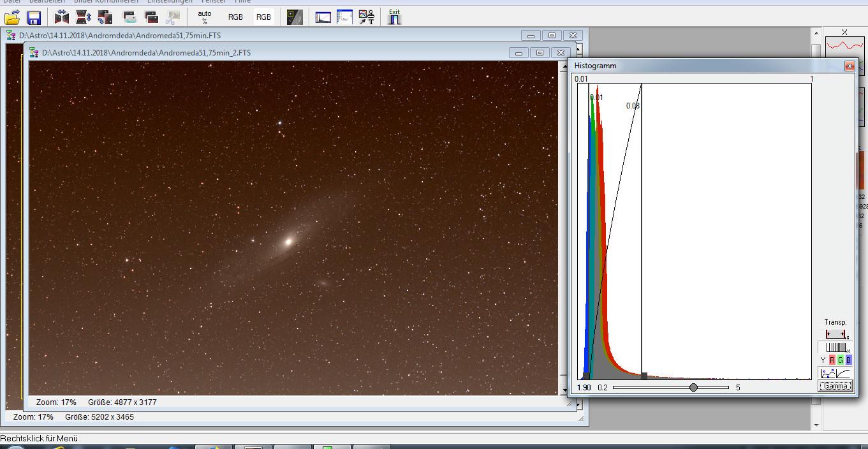Flip the image horizontally using toolbar icon
Screen dimensions: 868x449
(62, 17)
